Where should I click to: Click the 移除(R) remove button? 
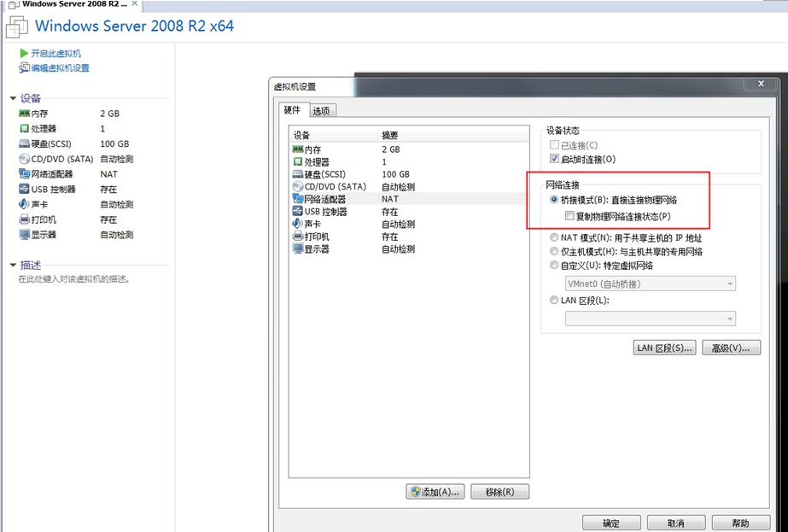point(500,492)
